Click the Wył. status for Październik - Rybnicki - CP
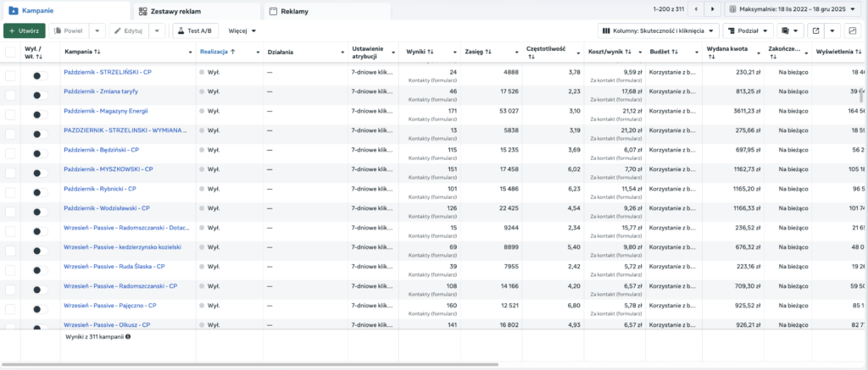Image resolution: width=868 pixels, height=370 pixels. pos(213,189)
